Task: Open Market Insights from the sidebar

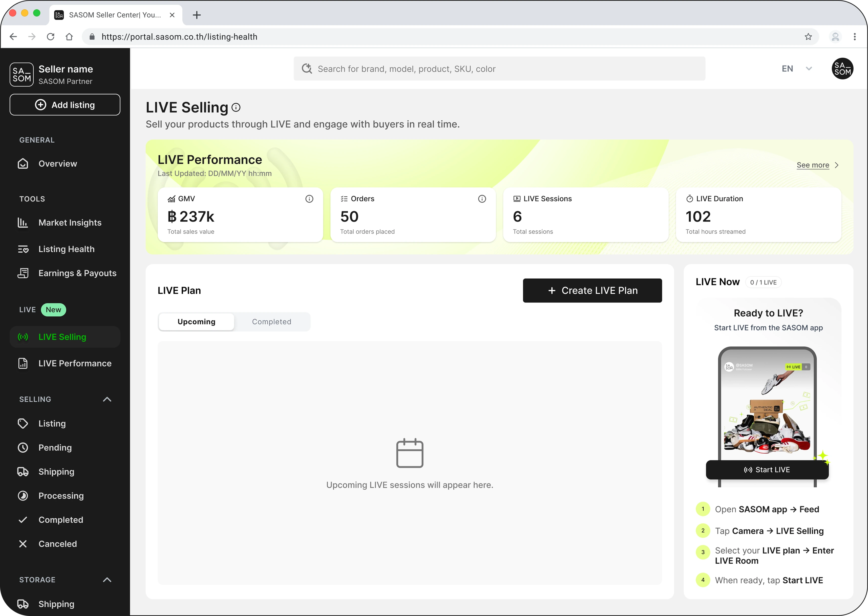Action: [x=65, y=223]
